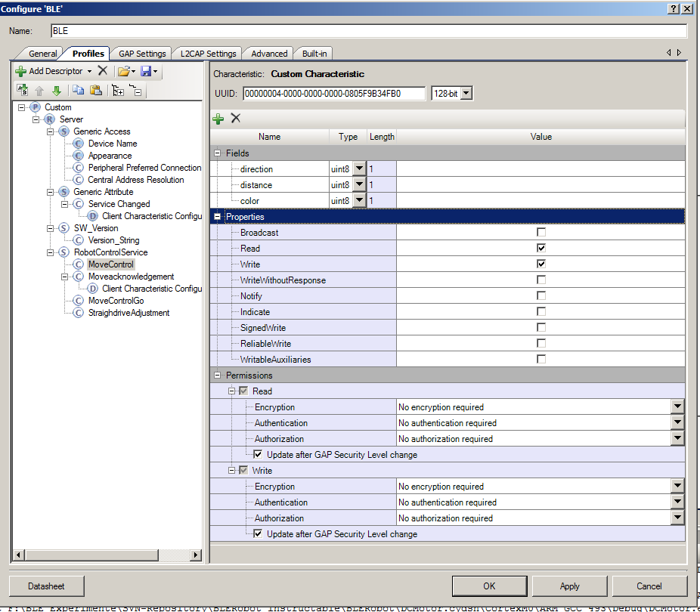The width and height of the screenshot is (700, 612).
Task: Click the horizontal scrollbar thumb under the tree
Action: (x=91, y=555)
